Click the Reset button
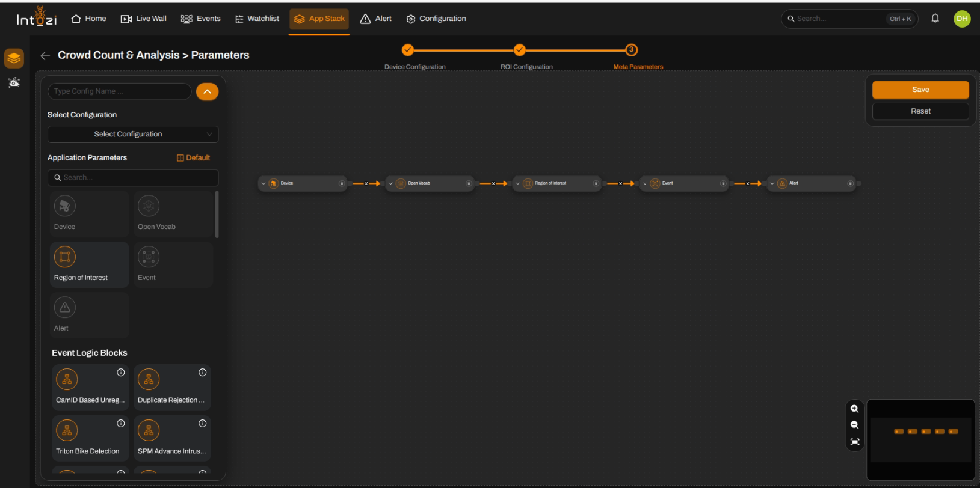The image size is (980, 488). point(920,111)
